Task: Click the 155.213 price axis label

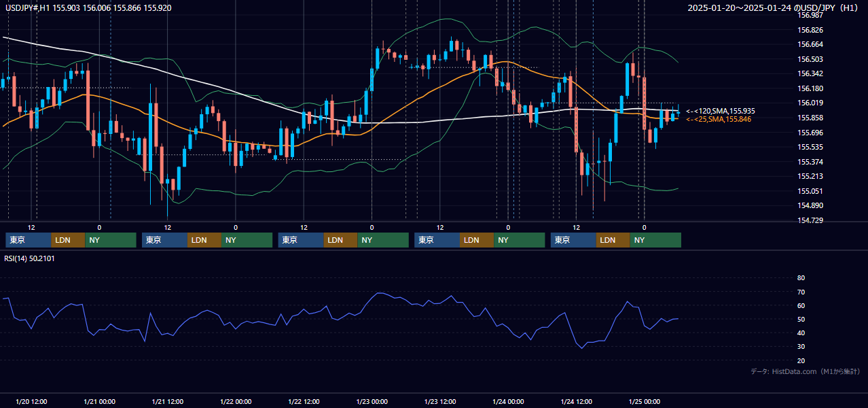Action: point(810,176)
